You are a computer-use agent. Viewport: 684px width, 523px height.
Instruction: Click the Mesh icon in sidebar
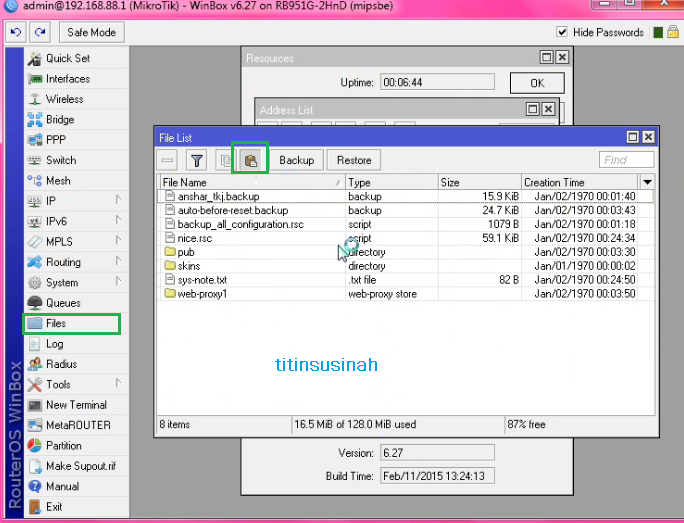coord(34,181)
